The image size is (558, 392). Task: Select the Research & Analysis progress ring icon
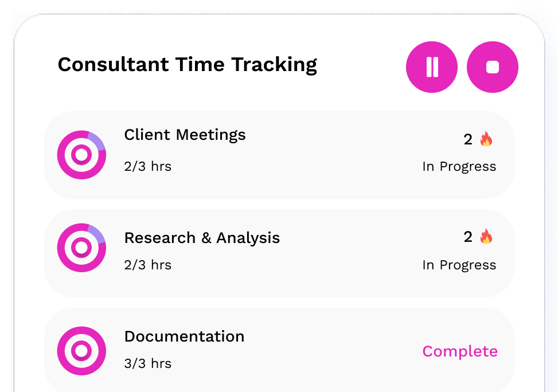(81, 248)
